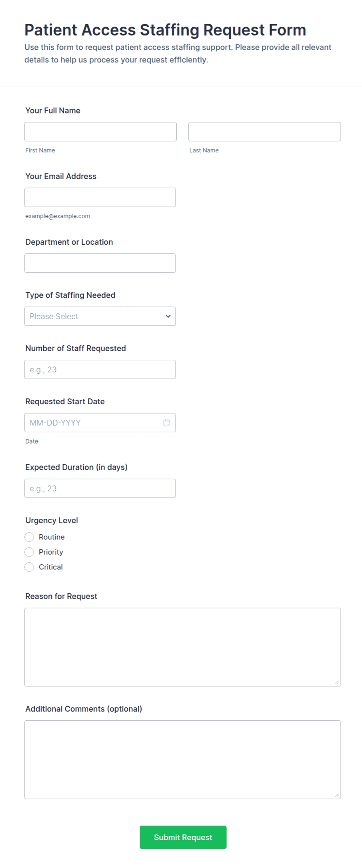Select the Email Address input

(x=100, y=197)
